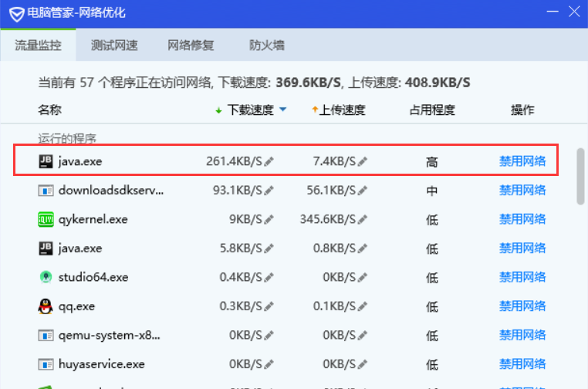Image resolution: width=588 pixels, height=389 pixels.
Task: Click pencil beside studio64.exe 0.4KB/S download
Action: [x=269, y=278]
